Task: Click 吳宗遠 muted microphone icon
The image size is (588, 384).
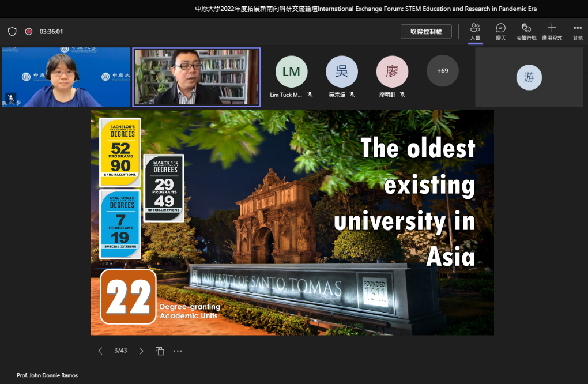Action: click(x=352, y=95)
